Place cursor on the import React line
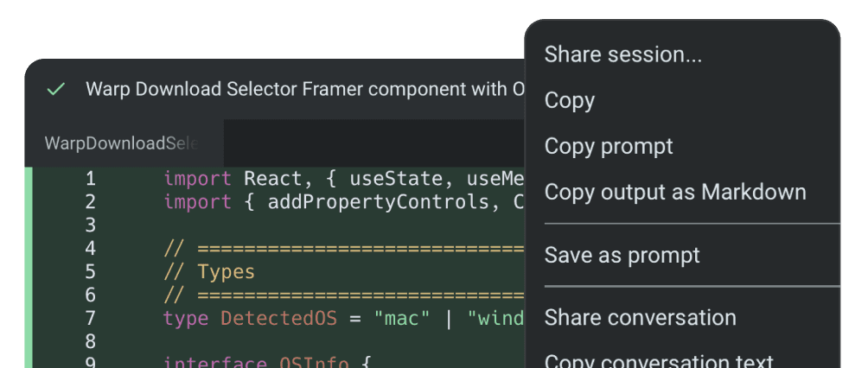Image resolution: width=868 pixels, height=368 pixels. (344, 179)
